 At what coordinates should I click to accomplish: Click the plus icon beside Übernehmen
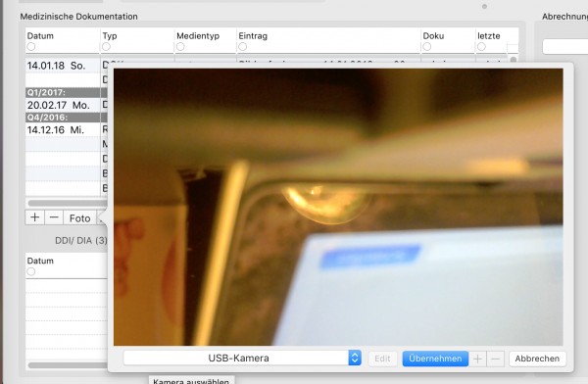[x=477, y=359]
